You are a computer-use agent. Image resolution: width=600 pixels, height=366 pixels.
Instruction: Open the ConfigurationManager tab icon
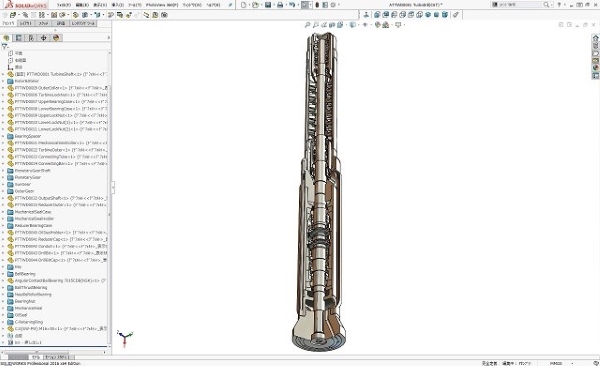(x=31, y=38)
